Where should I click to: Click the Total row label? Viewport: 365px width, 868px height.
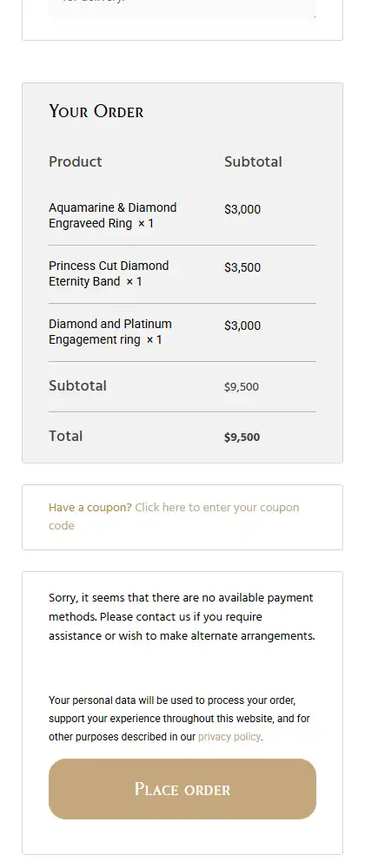tap(65, 437)
